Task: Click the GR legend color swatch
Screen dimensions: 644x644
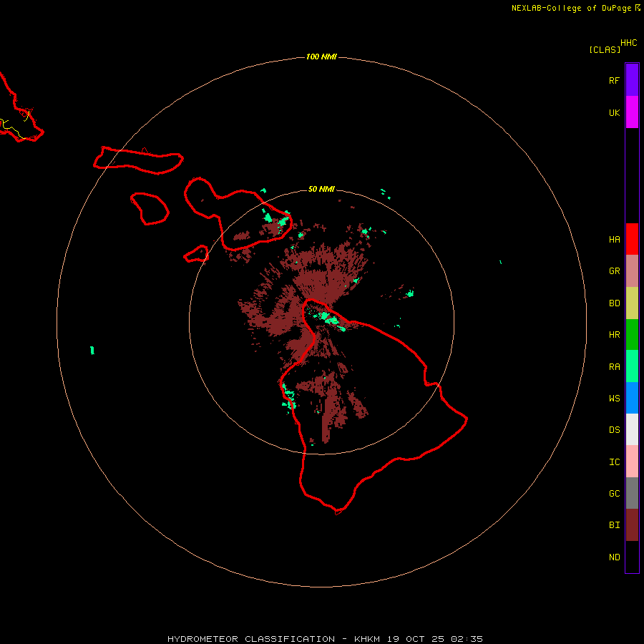Action: 632,271
